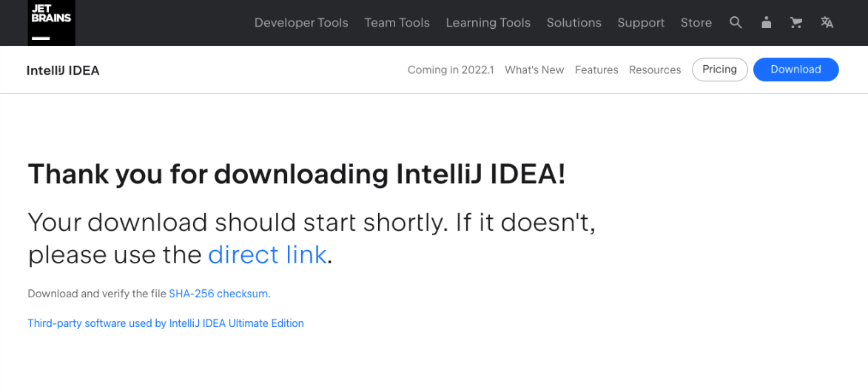Open the language selector icon
Image resolution: width=868 pixels, height=392 pixels.
(827, 23)
